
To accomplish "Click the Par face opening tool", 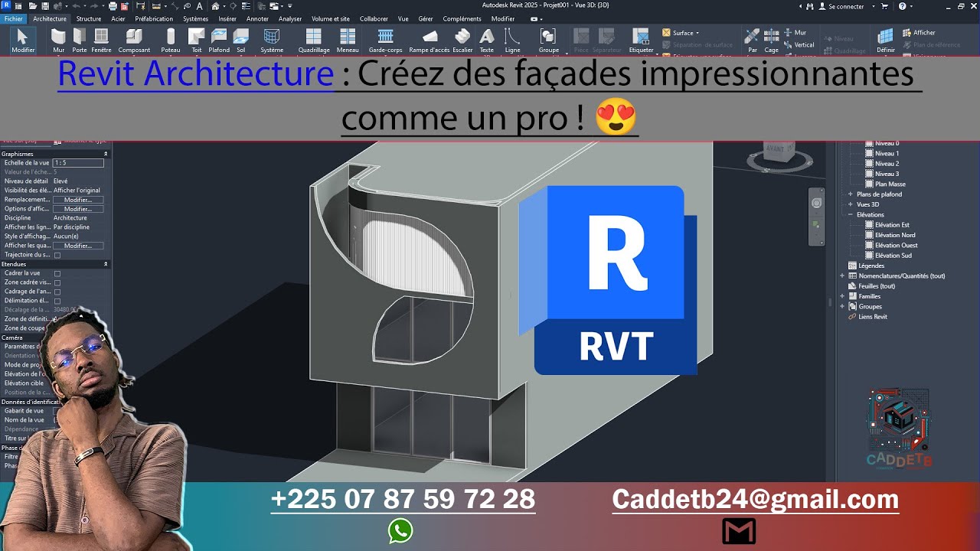I will point(753,40).
